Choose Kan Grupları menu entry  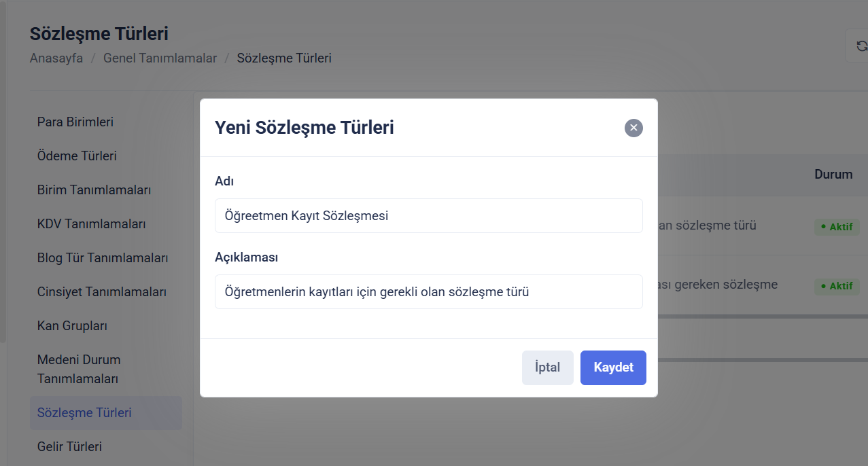tap(72, 326)
